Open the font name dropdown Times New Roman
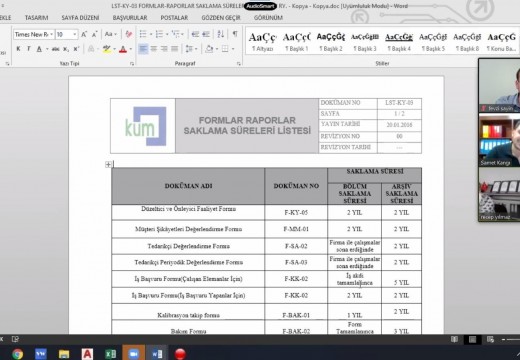 tap(33, 34)
